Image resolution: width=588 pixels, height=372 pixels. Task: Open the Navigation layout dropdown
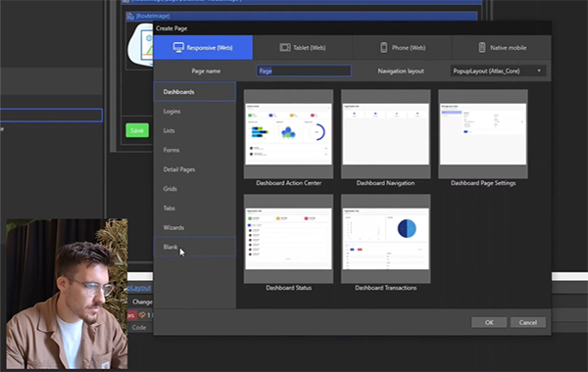[498, 70]
